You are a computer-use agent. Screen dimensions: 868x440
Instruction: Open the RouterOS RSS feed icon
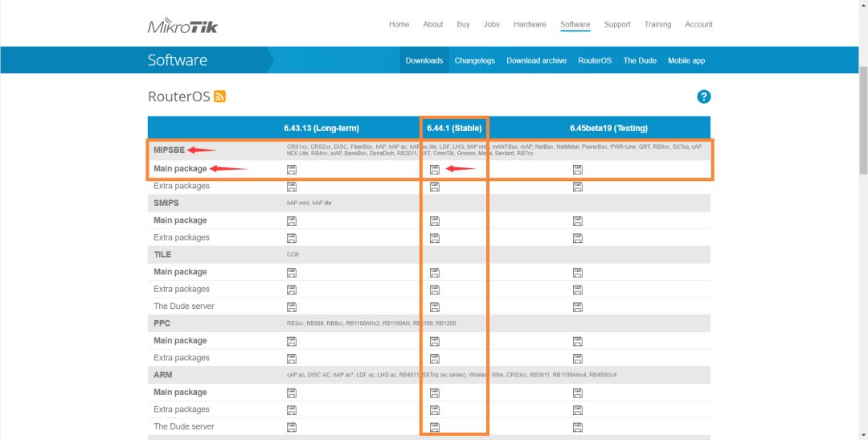pos(219,97)
